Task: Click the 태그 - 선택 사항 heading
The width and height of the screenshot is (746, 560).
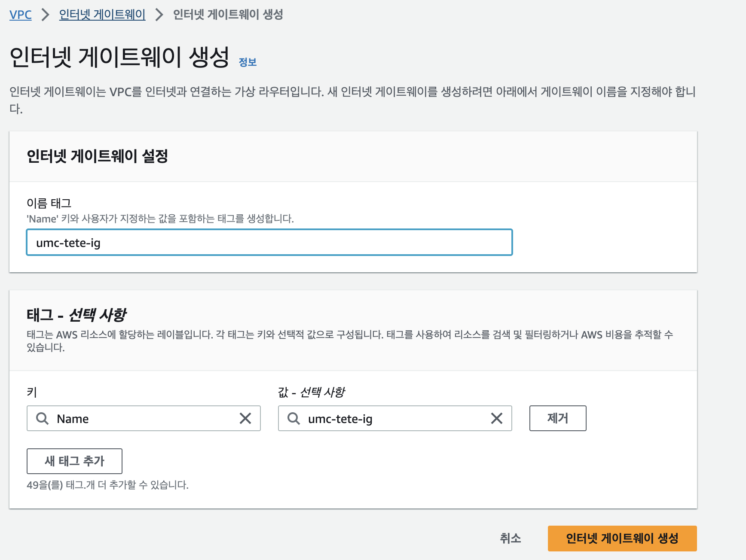Action: click(x=76, y=315)
